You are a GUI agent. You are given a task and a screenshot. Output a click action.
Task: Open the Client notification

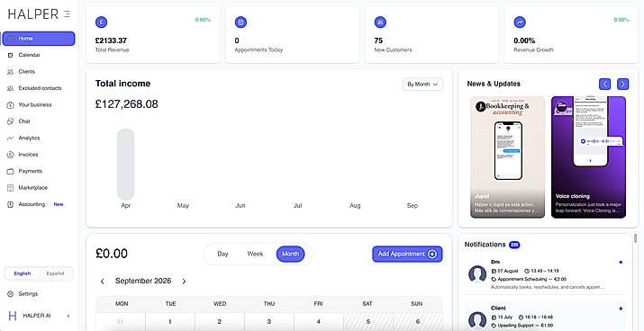pos(546,317)
